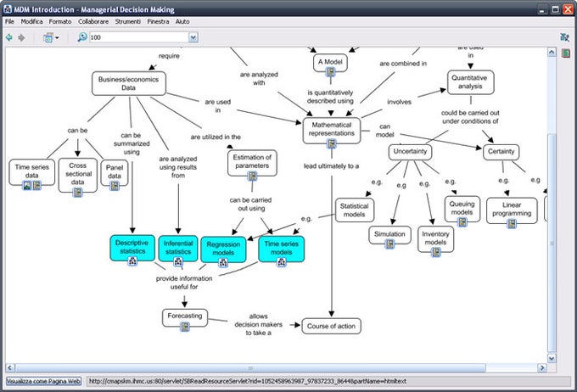Image resolution: width=577 pixels, height=392 pixels.
Task: Click the horizontal scrollbar thumb
Action: (250, 367)
